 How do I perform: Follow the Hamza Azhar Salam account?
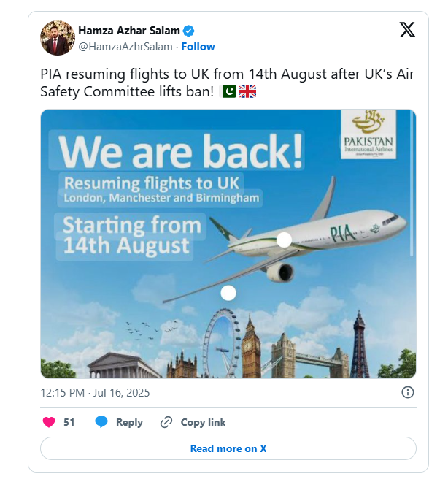[x=198, y=47]
